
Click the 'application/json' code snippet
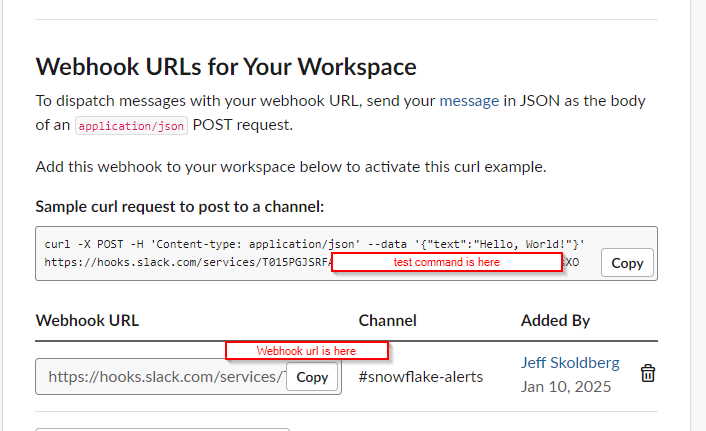pyautogui.click(x=131, y=126)
